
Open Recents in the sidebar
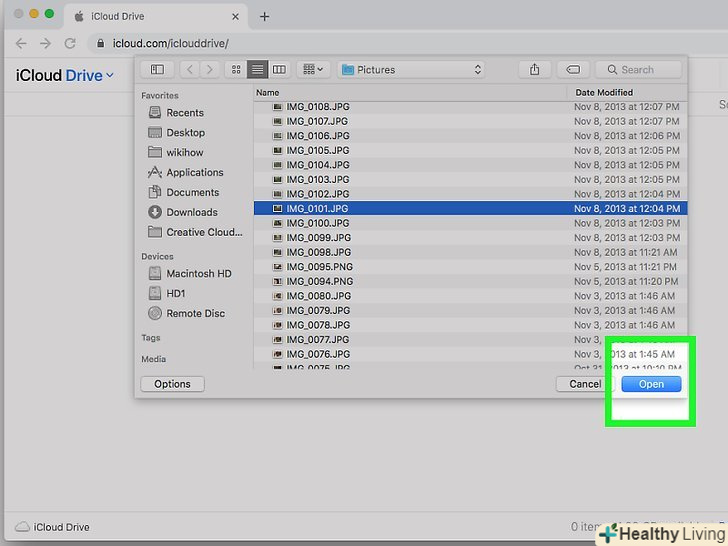(x=184, y=113)
